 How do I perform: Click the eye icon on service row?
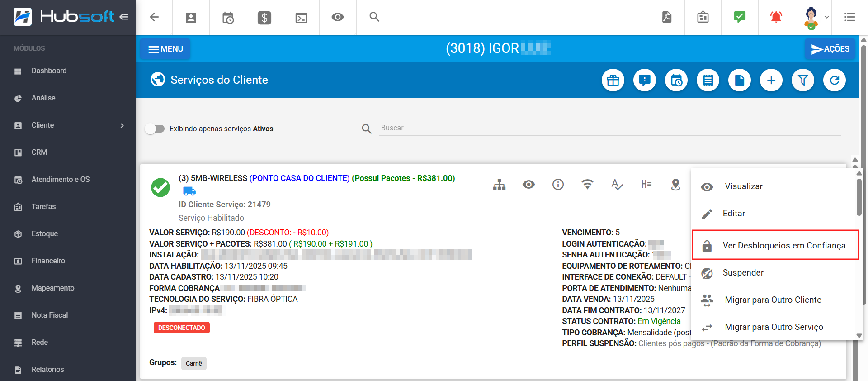pyautogui.click(x=528, y=185)
